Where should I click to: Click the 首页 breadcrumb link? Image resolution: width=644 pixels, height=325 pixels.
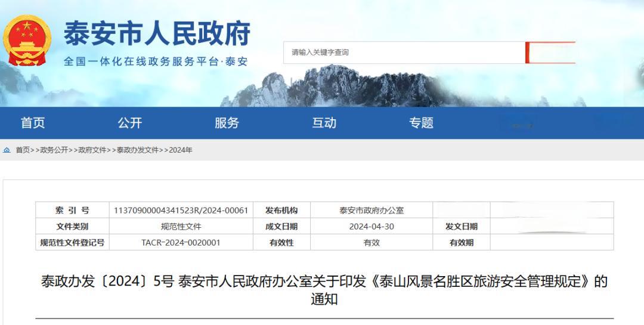coord(23,150)
